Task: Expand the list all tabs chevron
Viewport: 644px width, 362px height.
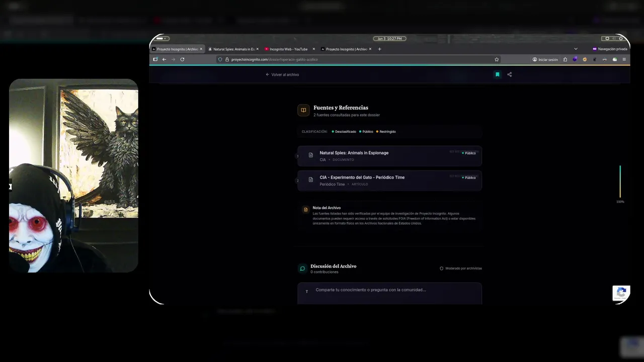Action: pos(576,49)
